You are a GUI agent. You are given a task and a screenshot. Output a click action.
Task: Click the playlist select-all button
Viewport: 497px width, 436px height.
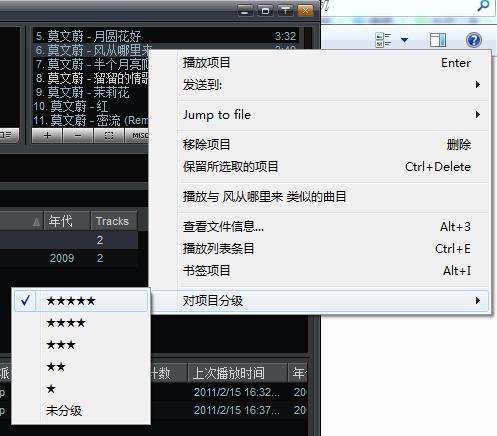point(109,136)
